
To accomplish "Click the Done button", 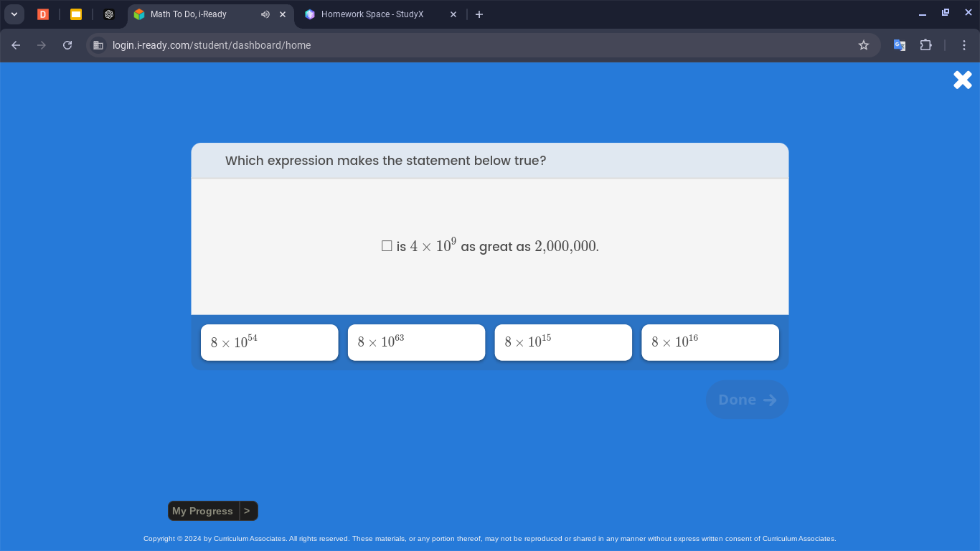I will tap(747, 400).
